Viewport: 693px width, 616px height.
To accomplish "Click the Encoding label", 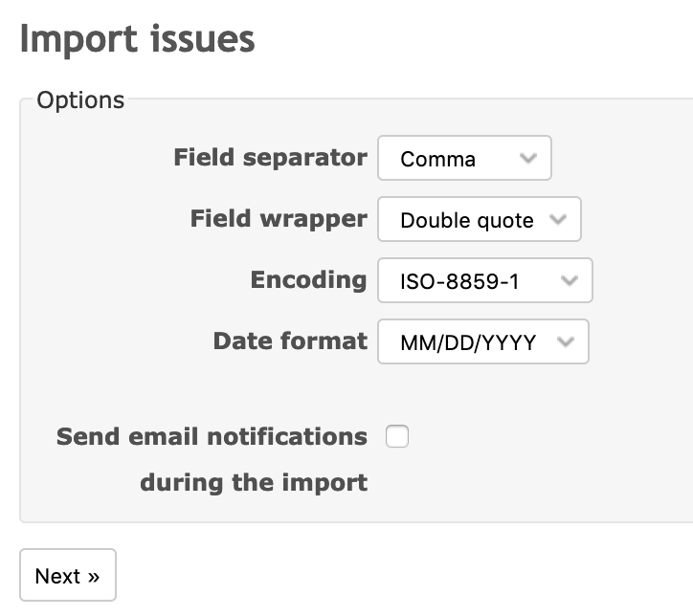I will [308, 280].
